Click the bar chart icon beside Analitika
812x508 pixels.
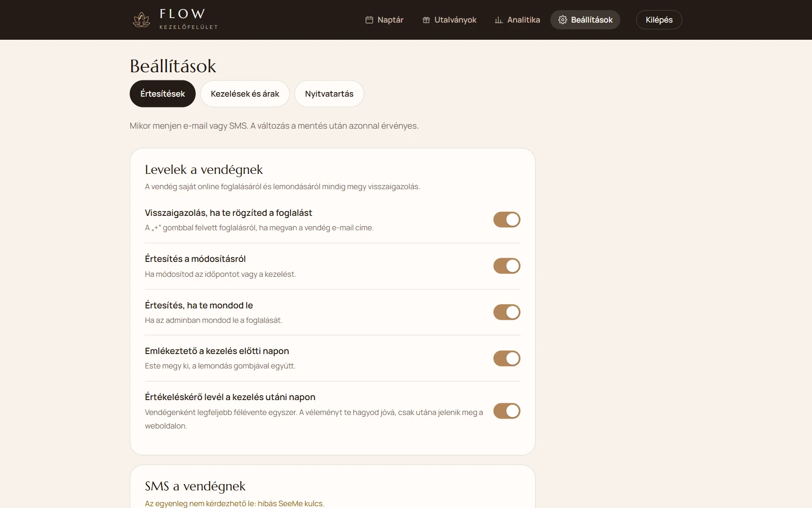498,20
